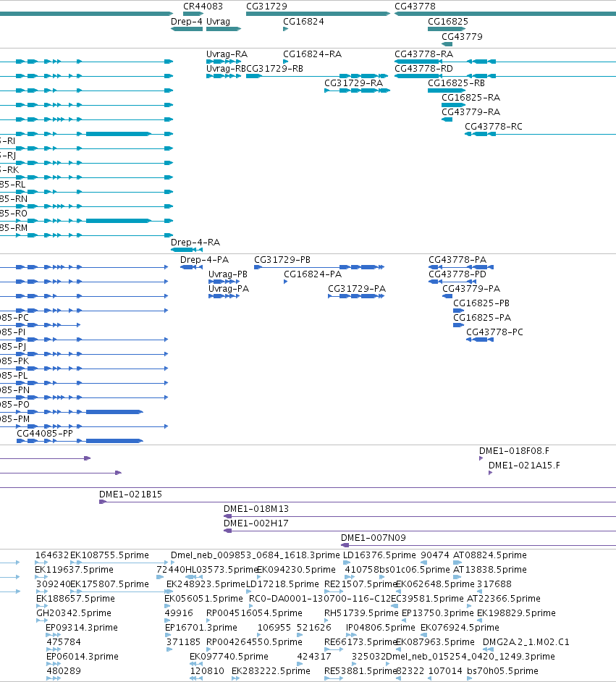The image size is (616, 682).
Task: Select the Uvrag-PB protein label
Action: tap(228, 274)
